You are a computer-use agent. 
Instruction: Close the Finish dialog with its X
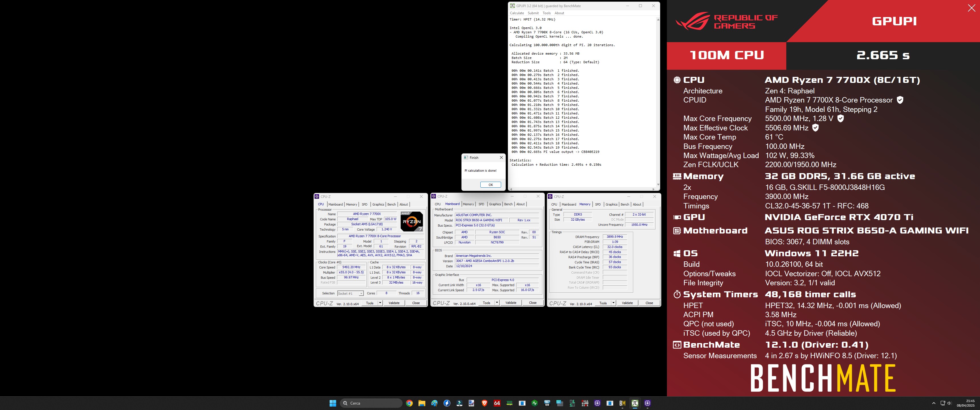501,157
